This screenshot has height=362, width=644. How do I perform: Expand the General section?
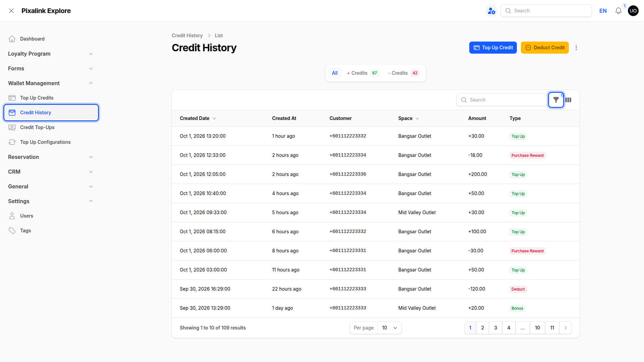[x=50, y=186]
